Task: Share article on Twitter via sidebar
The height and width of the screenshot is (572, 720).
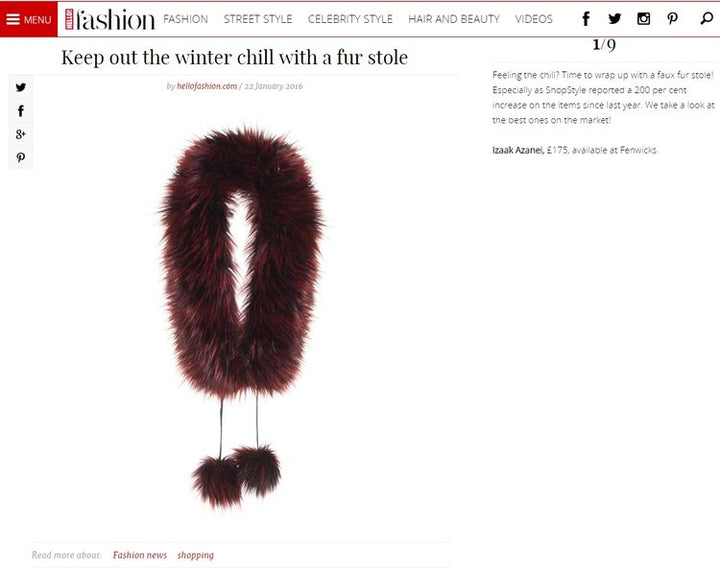Action: 21,87
